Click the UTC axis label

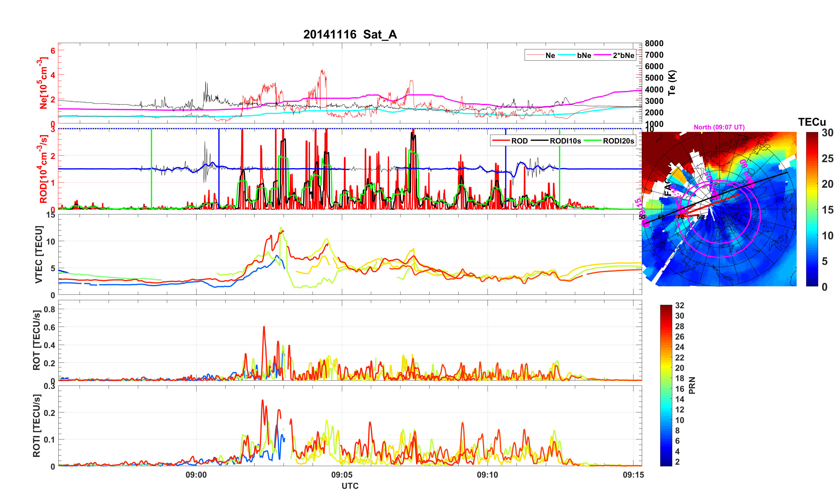click(x=350, y=486)
